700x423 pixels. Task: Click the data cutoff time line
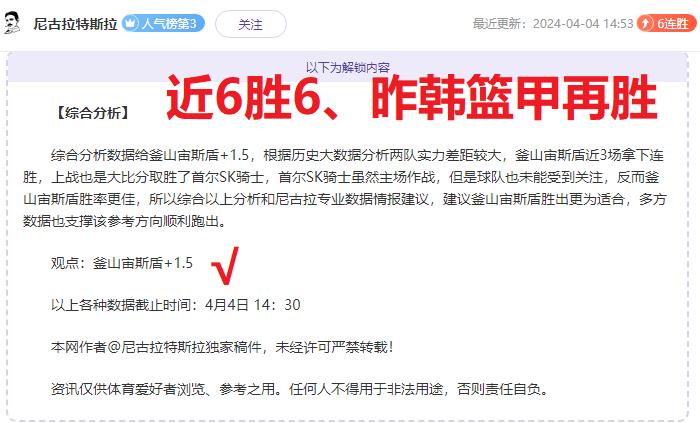click(x=175, y=305)
